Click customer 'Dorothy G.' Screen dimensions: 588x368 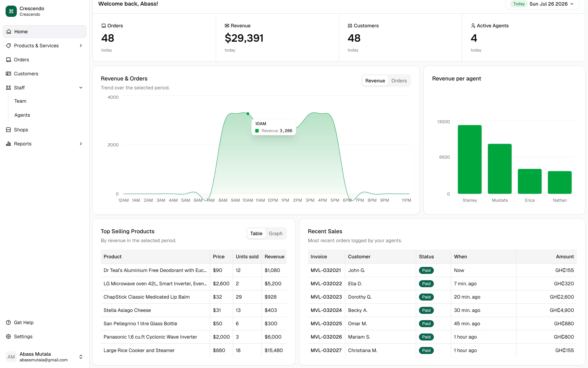[360, 297]
